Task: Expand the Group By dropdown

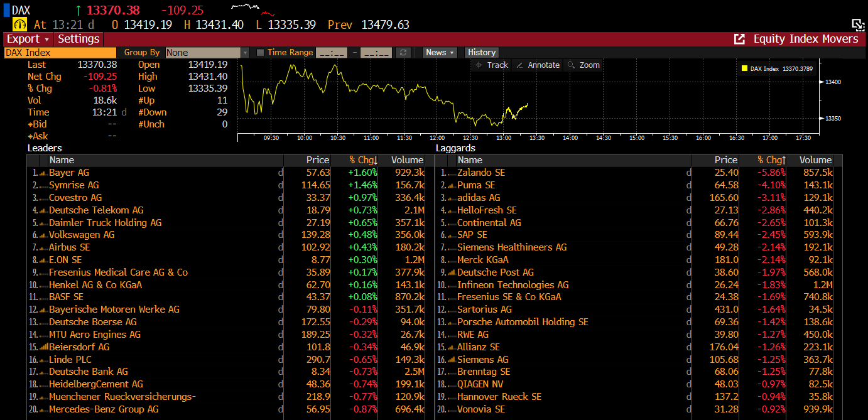Action: [245, 53]
